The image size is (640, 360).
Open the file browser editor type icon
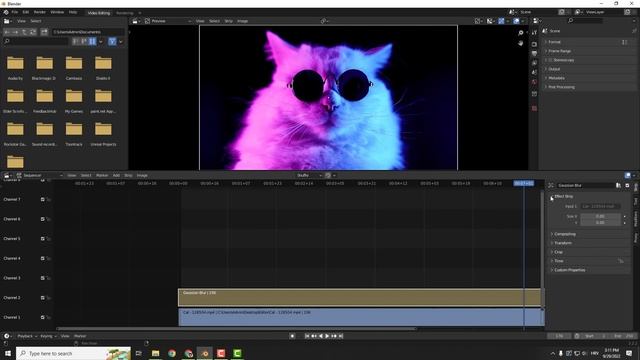(x=7, y=21)
